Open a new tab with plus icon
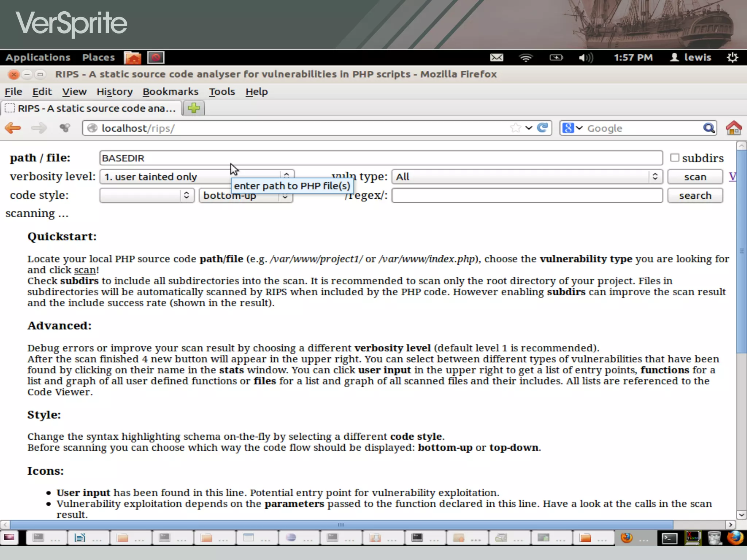 [x=194, y=108]
